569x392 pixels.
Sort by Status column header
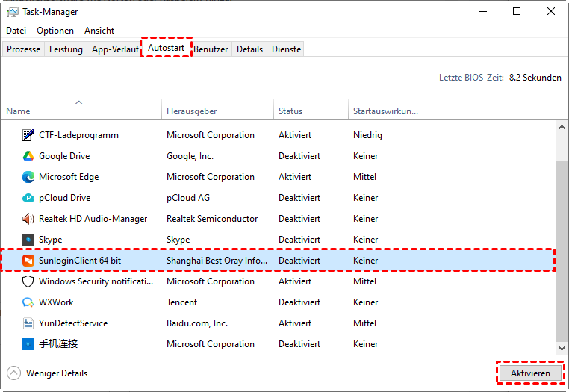coord(290,111)
